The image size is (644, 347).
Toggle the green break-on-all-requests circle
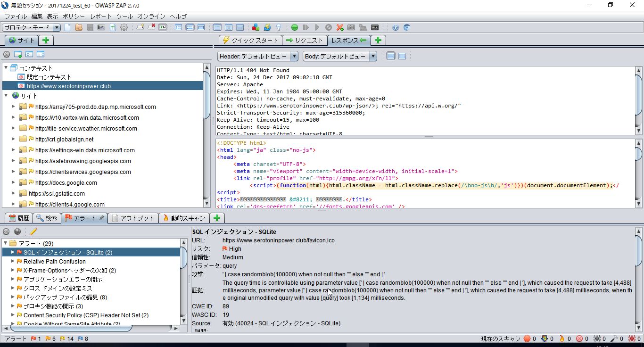coord(295,27)
